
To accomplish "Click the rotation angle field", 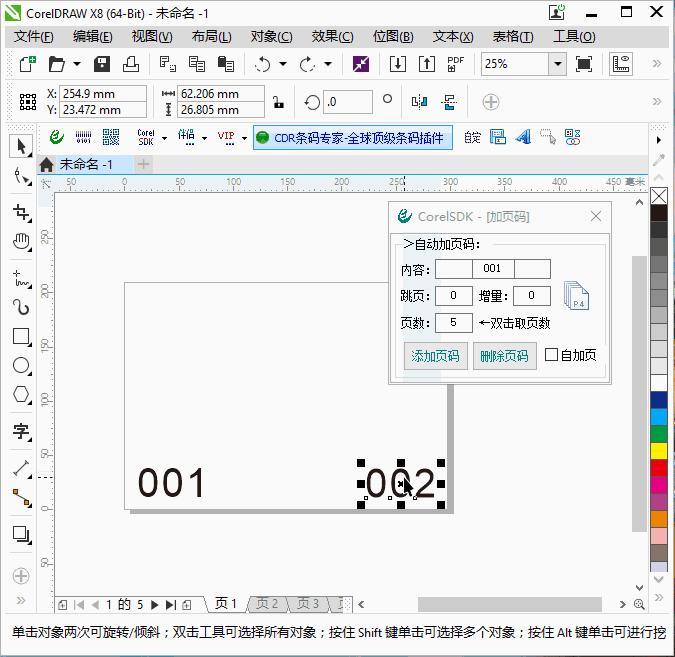I will [347, 102].
